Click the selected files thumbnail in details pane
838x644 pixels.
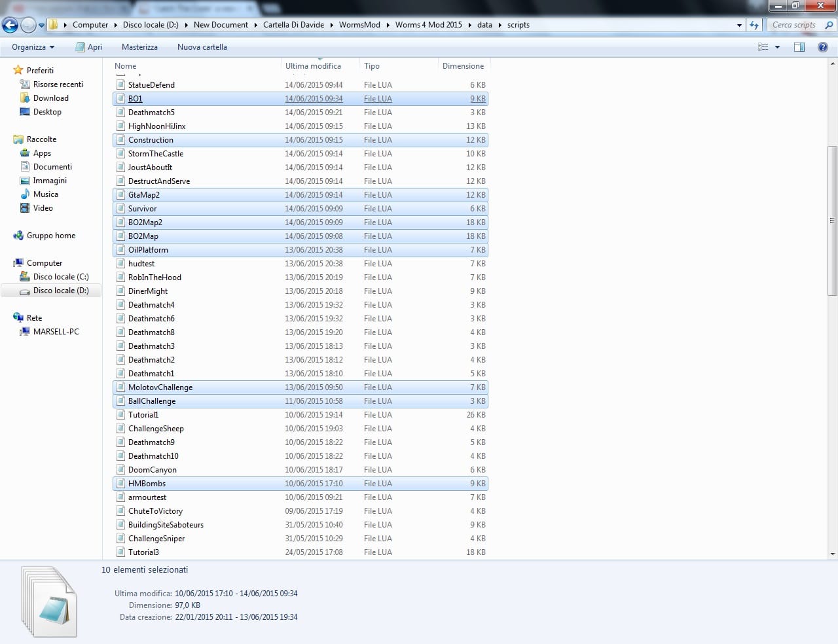(x=49, y=602)
